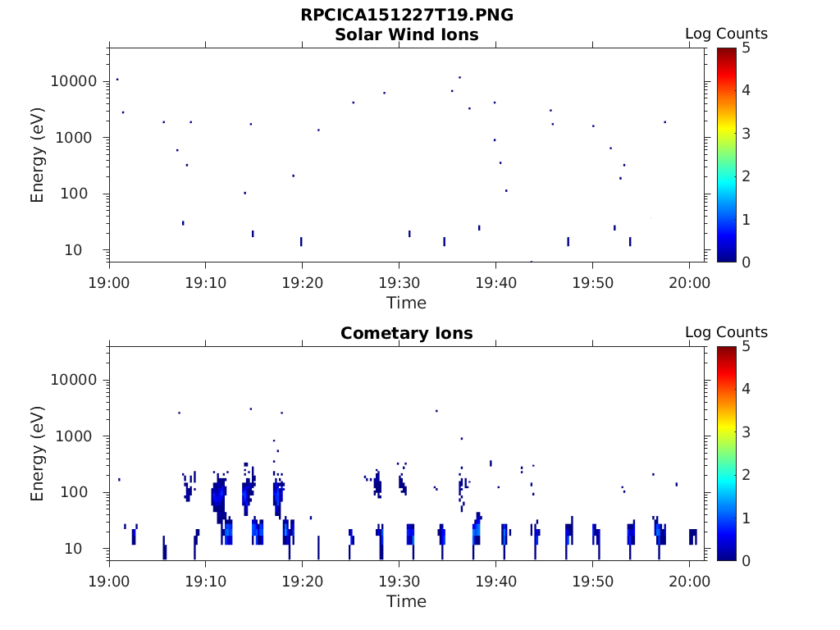Click the 19:20 tick label on Cometary plot
This screenshot has height=630, width=840.
coord(303,582)
